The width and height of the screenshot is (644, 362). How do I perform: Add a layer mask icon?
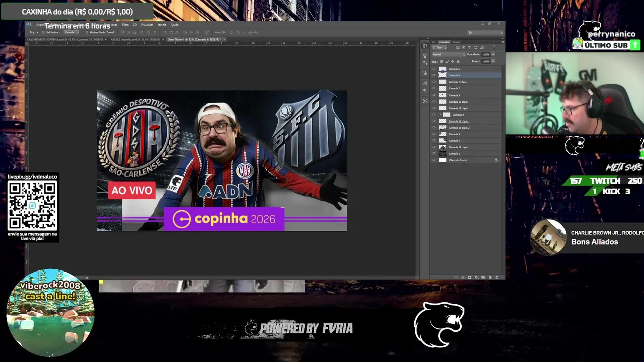[470, 278]
